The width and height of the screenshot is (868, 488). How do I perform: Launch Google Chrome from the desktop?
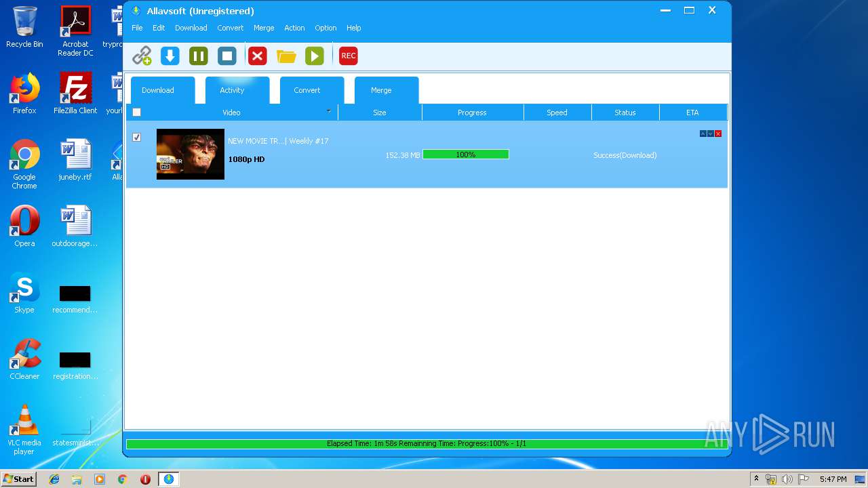[24, 163]
